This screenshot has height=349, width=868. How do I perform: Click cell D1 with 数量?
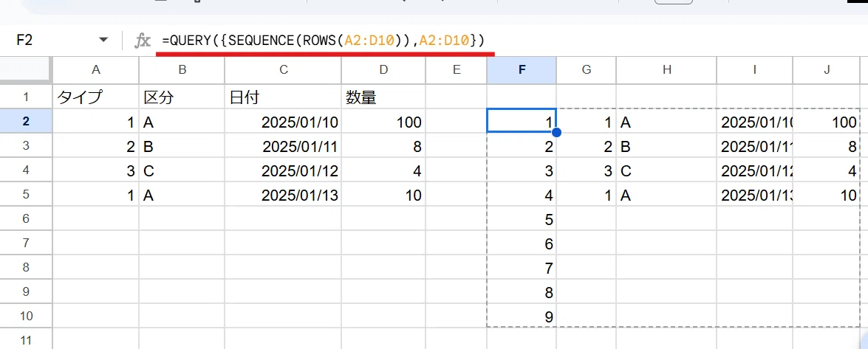(383, 97)
